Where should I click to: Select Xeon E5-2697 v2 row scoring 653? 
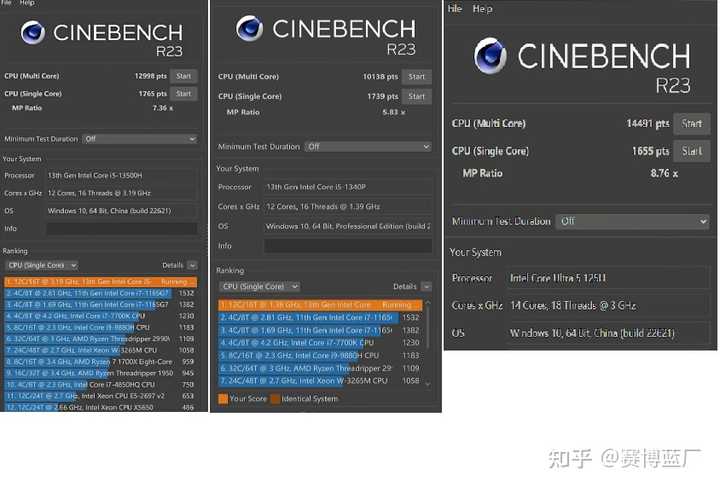pos(101,396)
